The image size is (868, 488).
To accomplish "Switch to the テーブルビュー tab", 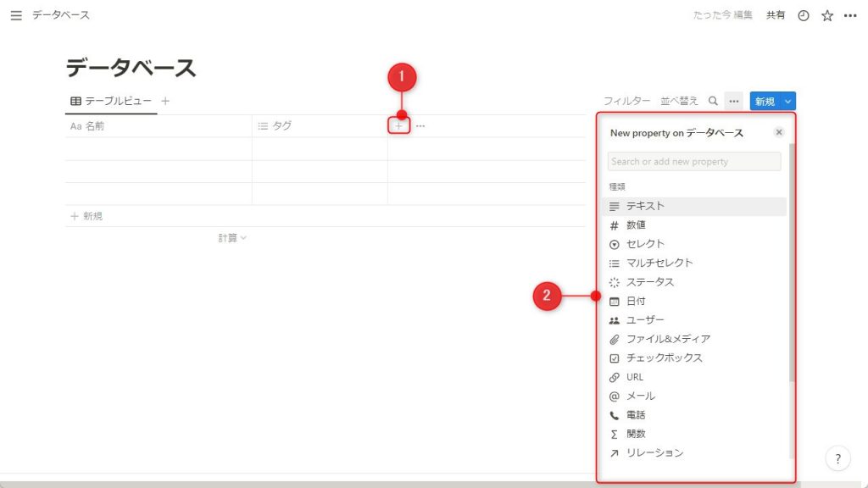I will point(111,101).
